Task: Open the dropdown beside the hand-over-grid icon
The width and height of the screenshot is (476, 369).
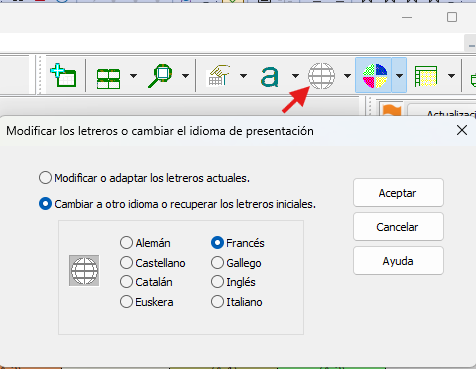Action: [243, 76]
